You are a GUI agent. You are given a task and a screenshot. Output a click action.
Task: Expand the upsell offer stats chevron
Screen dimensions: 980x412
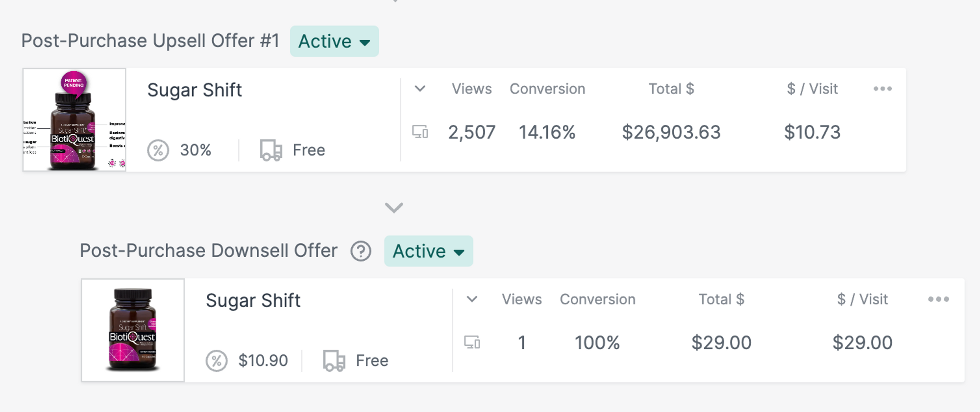[420, 89]
